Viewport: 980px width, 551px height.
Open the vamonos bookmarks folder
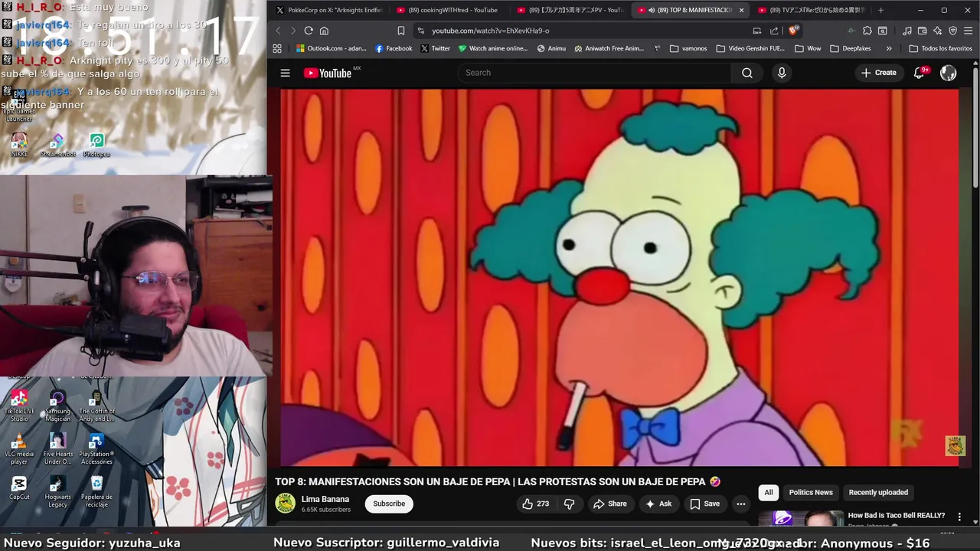688,48
